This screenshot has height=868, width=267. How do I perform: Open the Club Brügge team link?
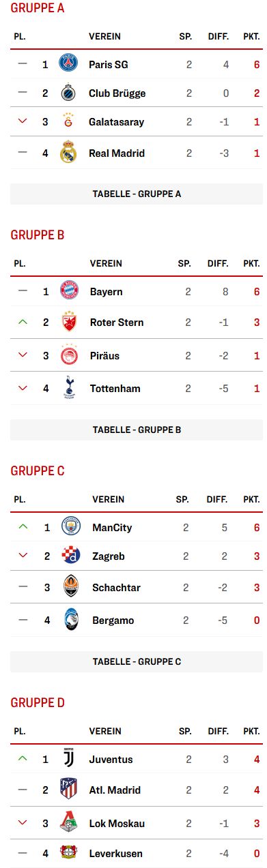117,93
